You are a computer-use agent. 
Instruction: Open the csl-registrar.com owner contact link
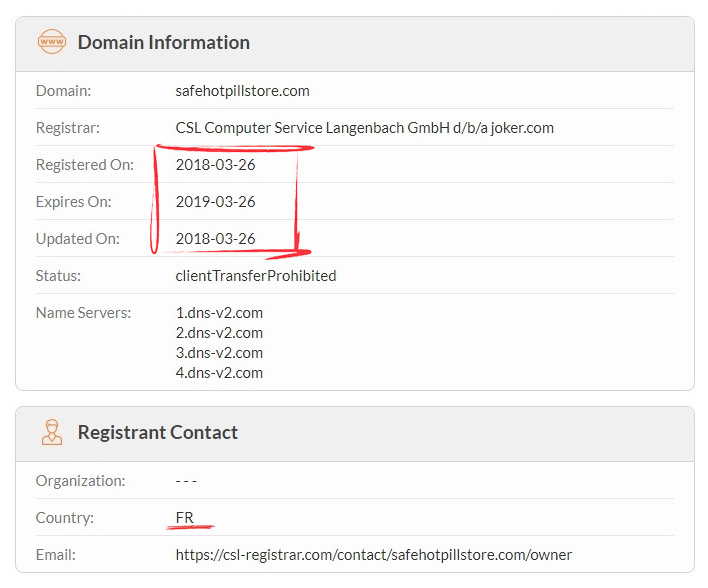point(373,555)
